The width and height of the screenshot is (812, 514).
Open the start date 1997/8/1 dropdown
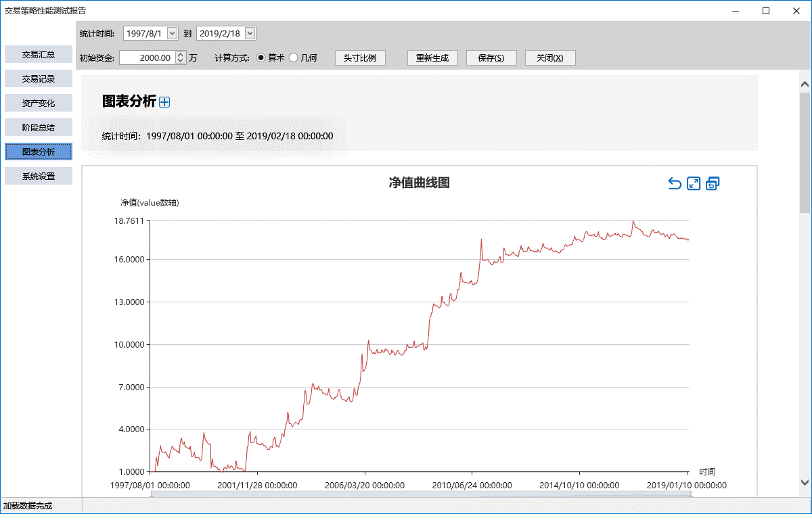pos(172,33)
